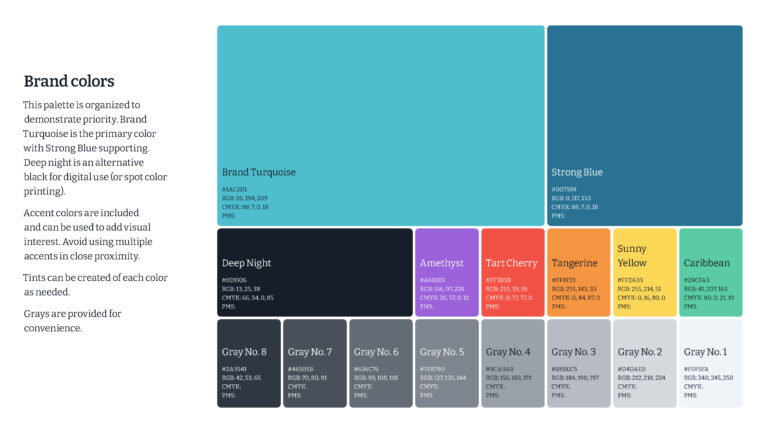Pick the Gray No. 2 swatch
The width and height of the screenshot is (768, 432).
click(645, 363)
